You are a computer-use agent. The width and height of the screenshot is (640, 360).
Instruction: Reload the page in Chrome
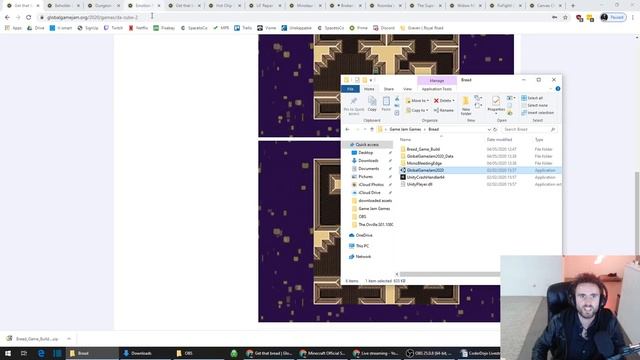[x=29, y=18]
